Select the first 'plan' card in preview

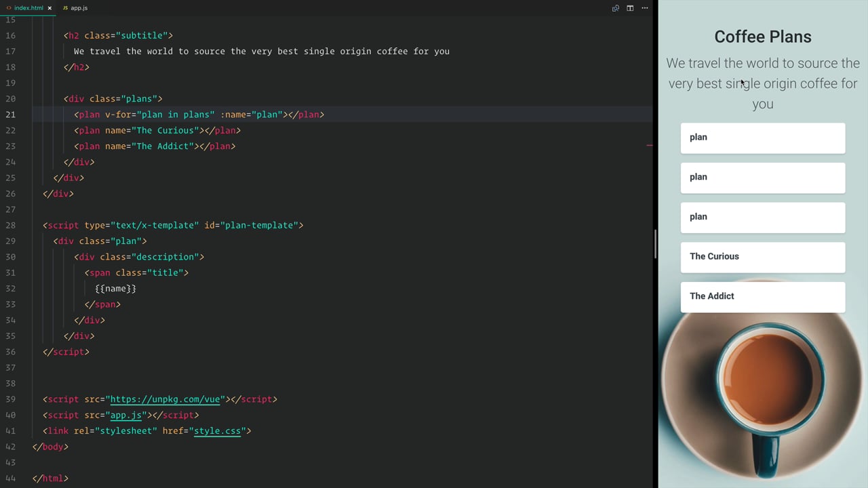coord(763,138)
